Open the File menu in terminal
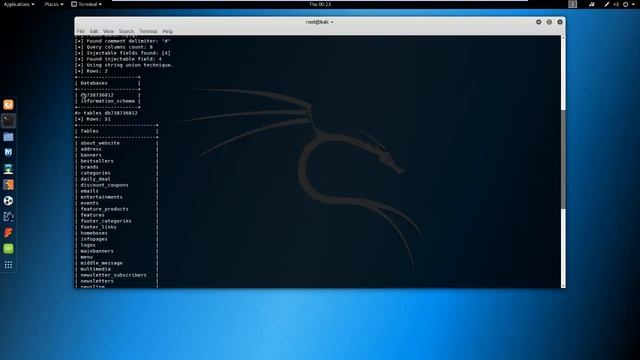The height and width of the screenshot is (360, 640). [81, 31]
